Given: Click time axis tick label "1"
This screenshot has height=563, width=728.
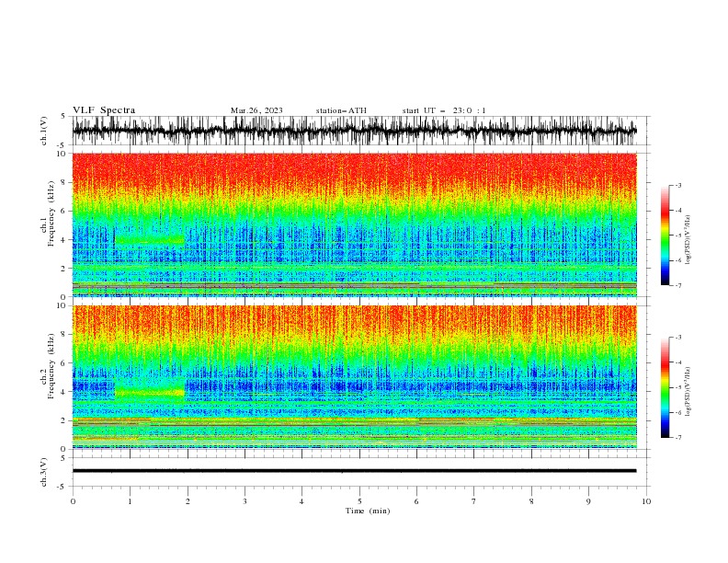Looking at the screenshot, I should tap(130, 501).
